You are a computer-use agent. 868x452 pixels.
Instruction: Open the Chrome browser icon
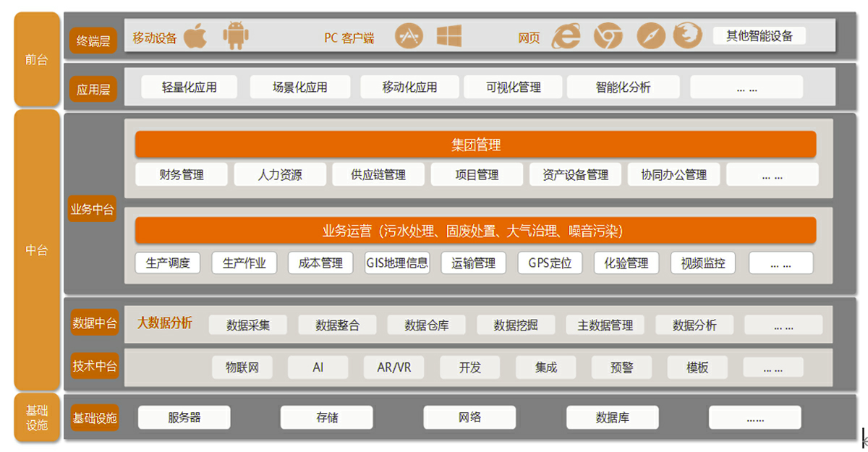pyautogui.click(x=608, y=36)
